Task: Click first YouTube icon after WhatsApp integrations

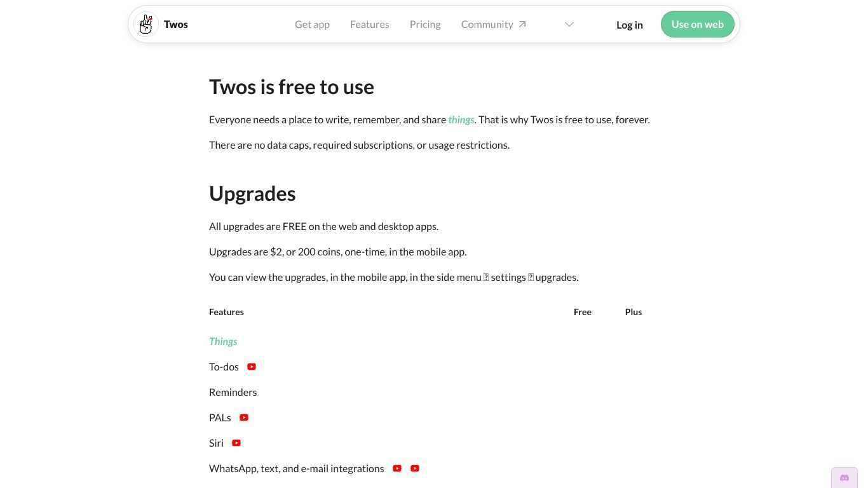Action: (397, 468)
